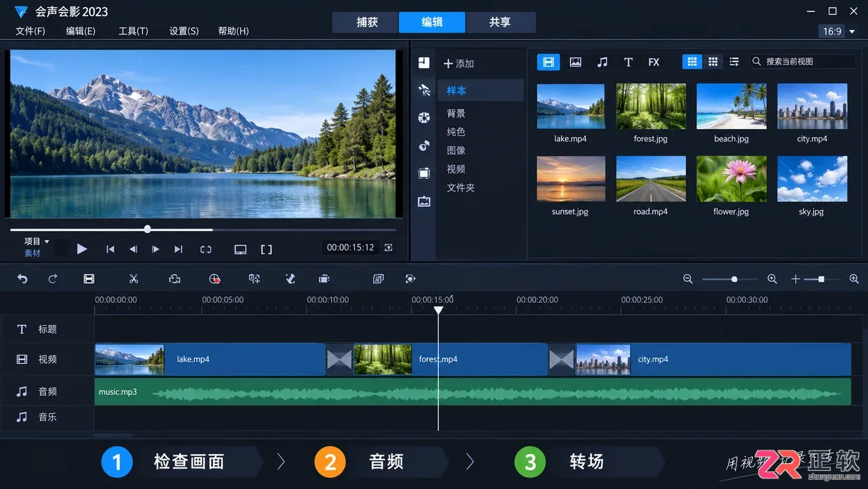
Task: Switch to the 捕获 capture tab
Action: (365, 22)
